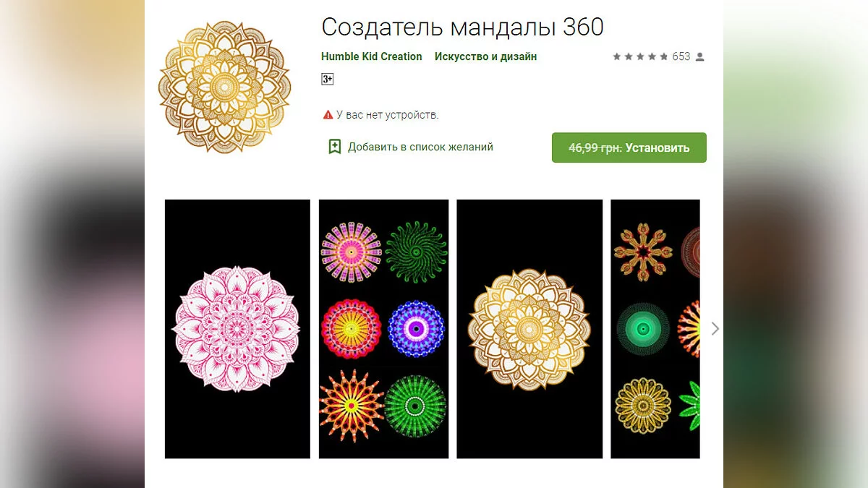Show next screenshots with right chevron
This screenshot has width=868, height=488.
pos(715,329)
